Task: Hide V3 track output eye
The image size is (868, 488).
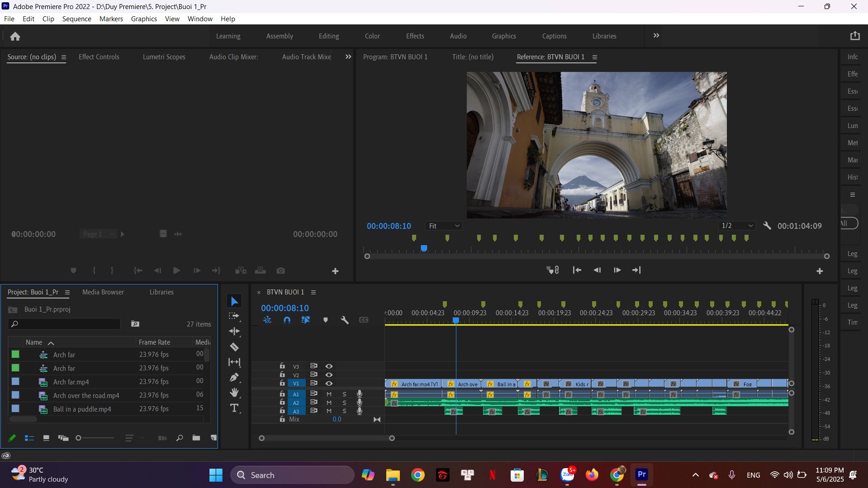Action: [329, 366]
